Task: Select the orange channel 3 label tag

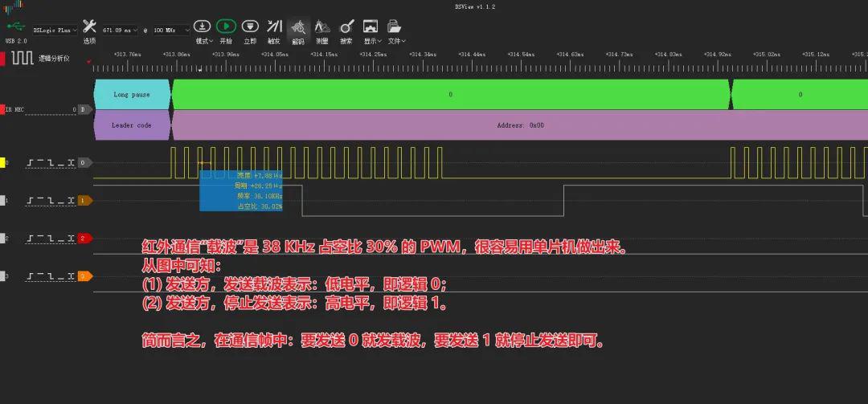Action: coord(84,275)
